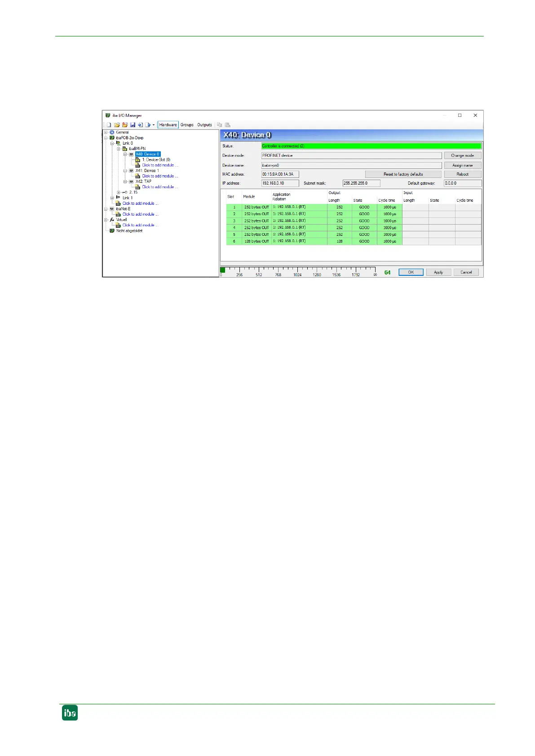535x756 pixels.
Task: Expand the Link 1 tree node
Action: [112, 198]
